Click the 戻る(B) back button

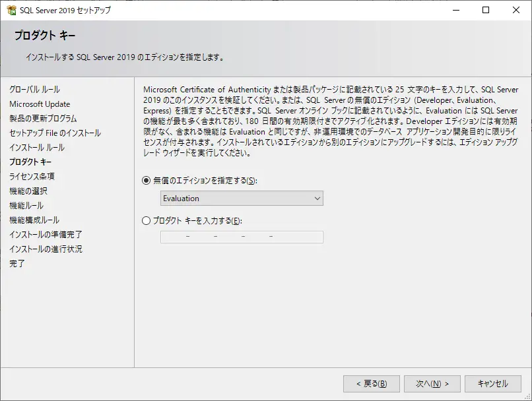pos(372,384)
